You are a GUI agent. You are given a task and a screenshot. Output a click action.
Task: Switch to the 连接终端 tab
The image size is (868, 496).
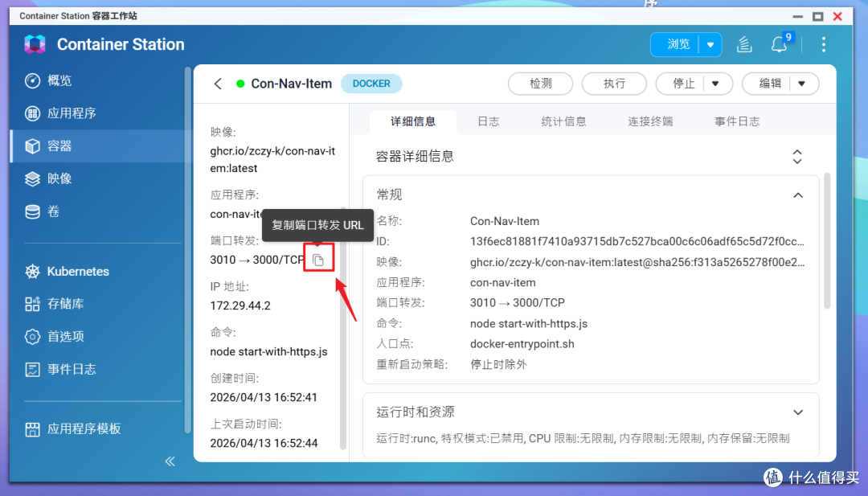tap(650, 121)
